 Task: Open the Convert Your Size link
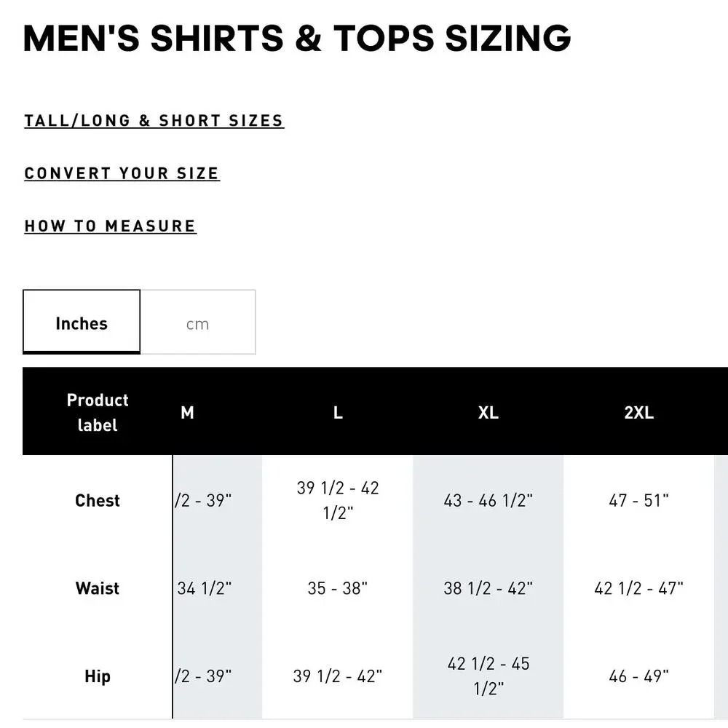[x=122, y=173]
